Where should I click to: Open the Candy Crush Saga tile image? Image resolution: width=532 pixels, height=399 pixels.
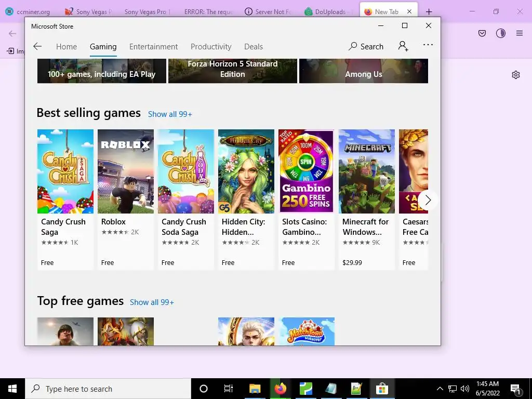(x=65, y=171)
